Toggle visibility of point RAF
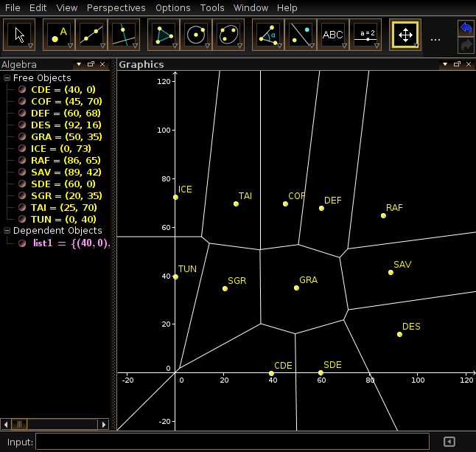The width and height of the screenshot is (476, 452). (22, 160)
